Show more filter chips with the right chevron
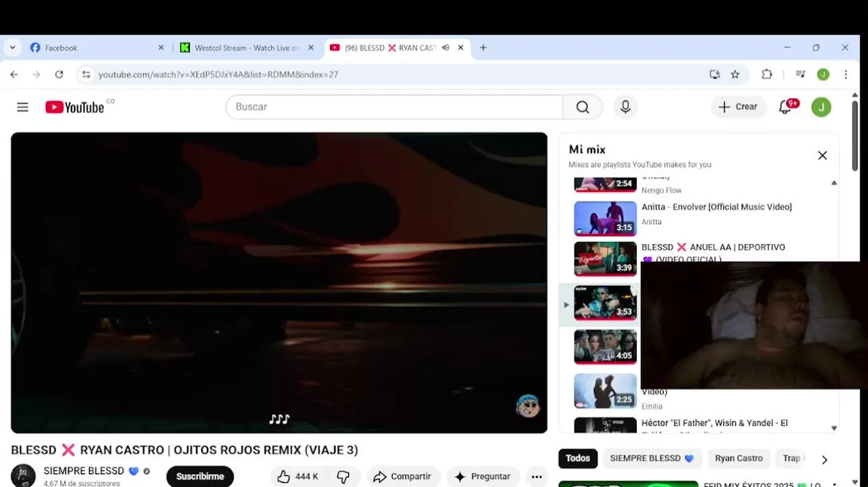Image resolution: width=868 pixels, height=487 pixels. (x=824, y=459)
